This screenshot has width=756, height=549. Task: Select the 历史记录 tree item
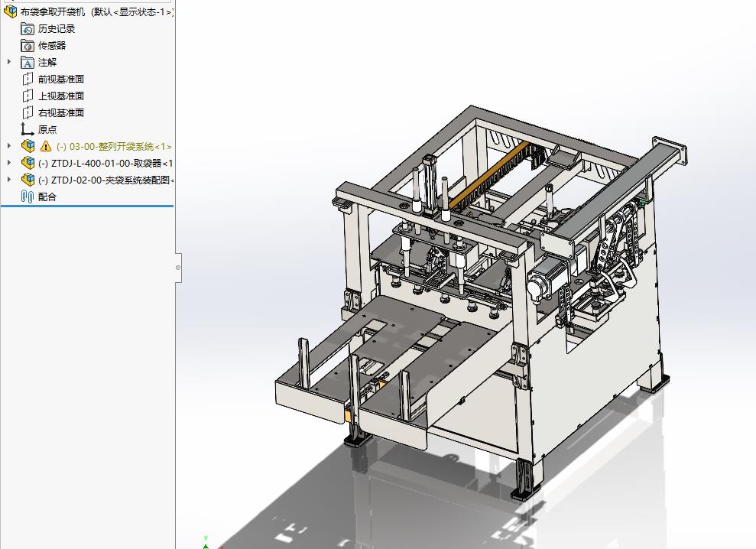point(57,29)
